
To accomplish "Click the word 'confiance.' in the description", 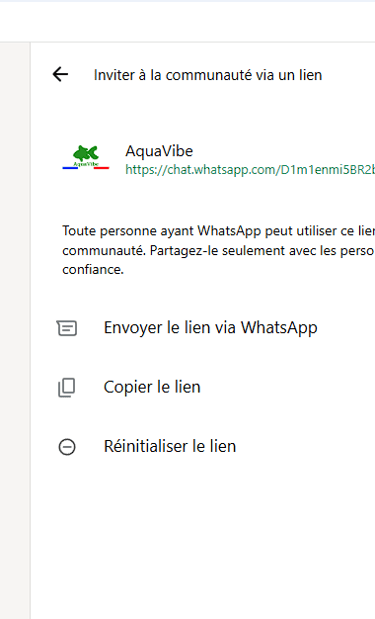I will pyautogui.click(x=93, y=269).
